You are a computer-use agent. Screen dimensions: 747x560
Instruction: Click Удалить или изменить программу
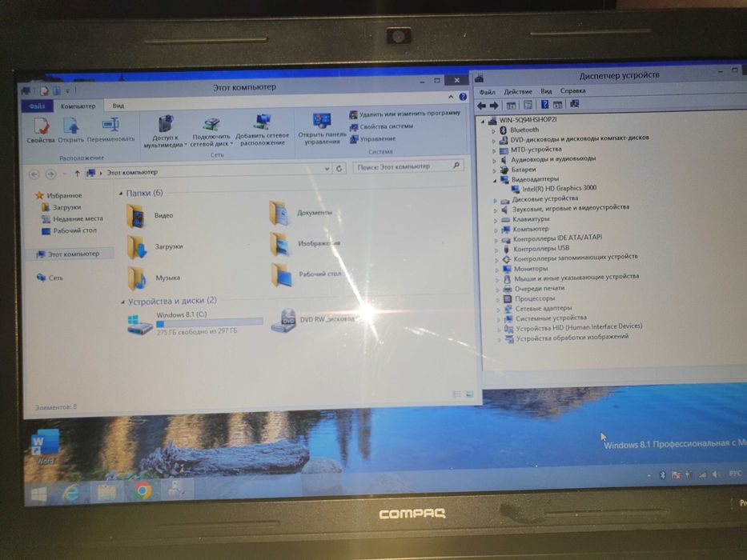(404, 114)
